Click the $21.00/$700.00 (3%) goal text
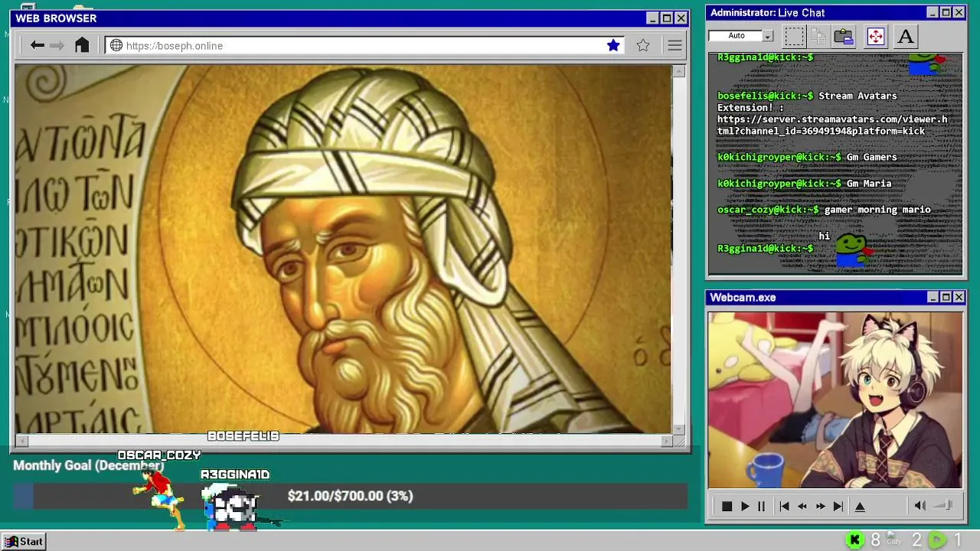This screenshot has height=551, width=980. 350,496
